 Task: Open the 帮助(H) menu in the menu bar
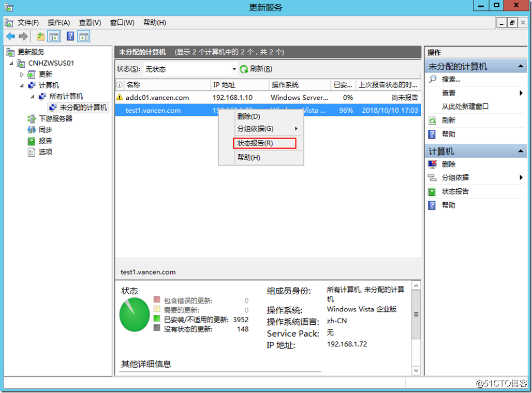(x=155, y=23)
